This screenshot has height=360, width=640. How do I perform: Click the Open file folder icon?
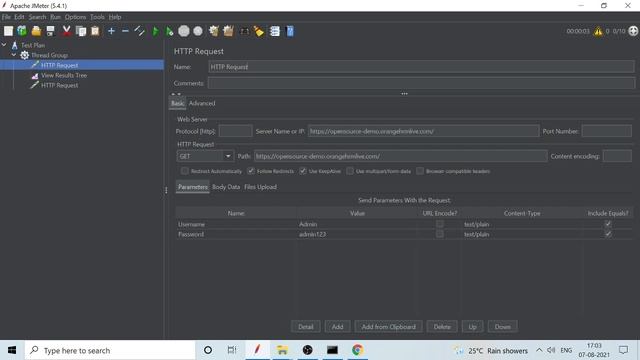(36, 31)
